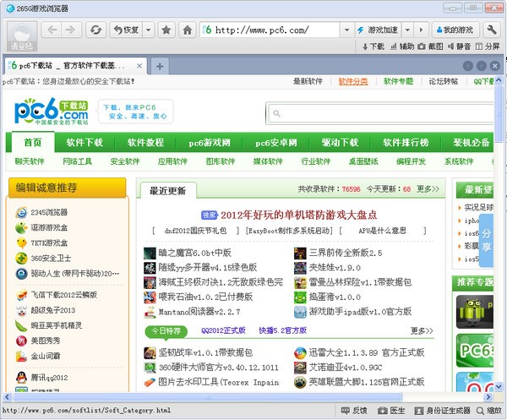507x420 pixels.
Task: Click the 请登陆 avatar button
Action: click(x=22, y=36)
